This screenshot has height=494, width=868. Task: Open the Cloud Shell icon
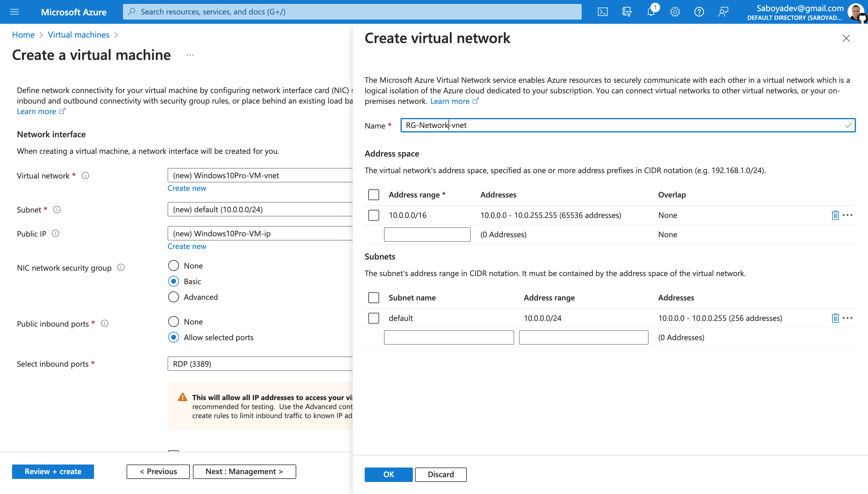[x=602, y=12]
